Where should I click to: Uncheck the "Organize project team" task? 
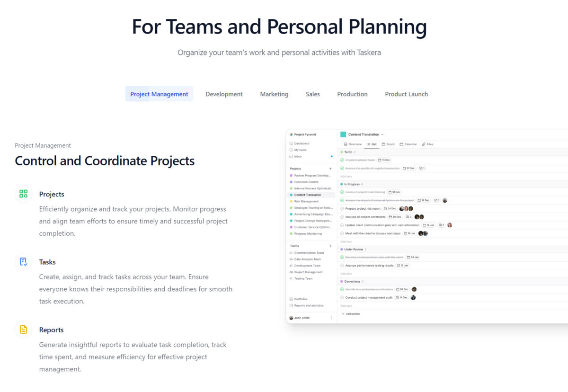tap(342, 160)
